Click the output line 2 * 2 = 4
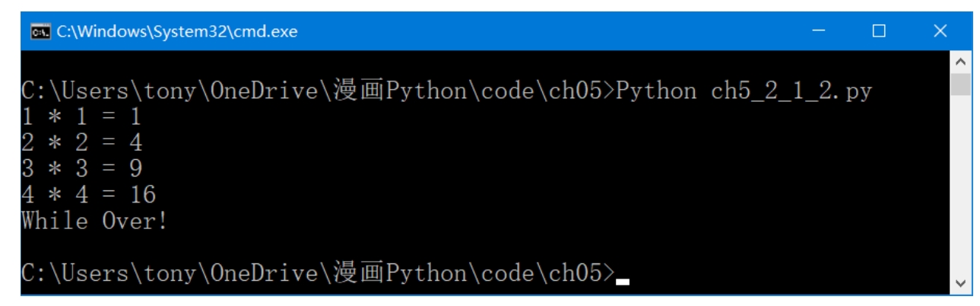980x306 pixels. [x=81, y=142]
